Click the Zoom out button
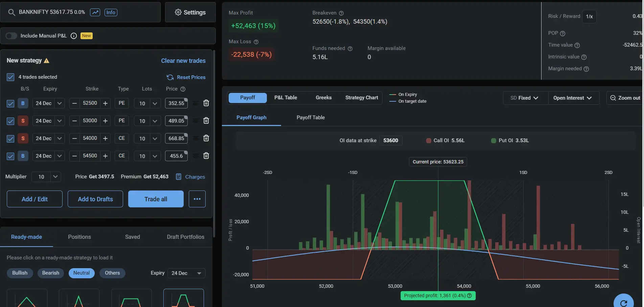 point(625,98)
